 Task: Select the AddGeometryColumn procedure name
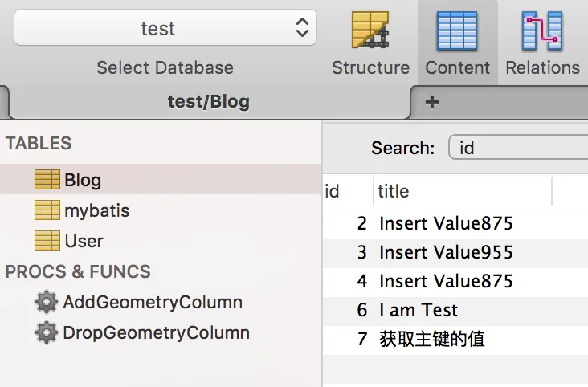[153, 302]
